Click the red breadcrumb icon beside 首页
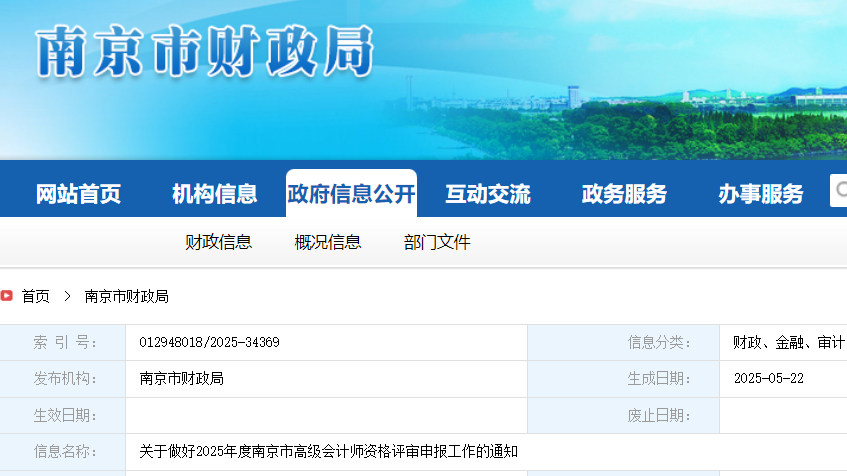The image size is (847, 476). coord(6,296)
